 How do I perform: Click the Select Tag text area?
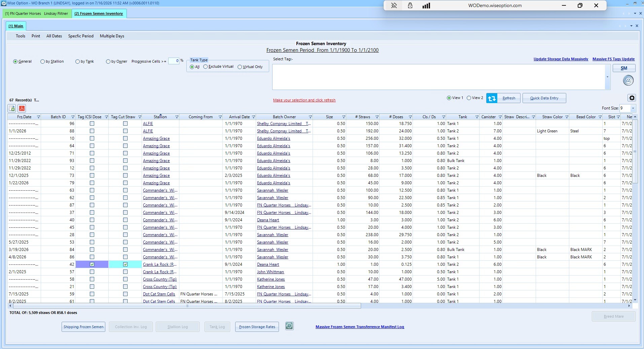(x=439, y=77)
